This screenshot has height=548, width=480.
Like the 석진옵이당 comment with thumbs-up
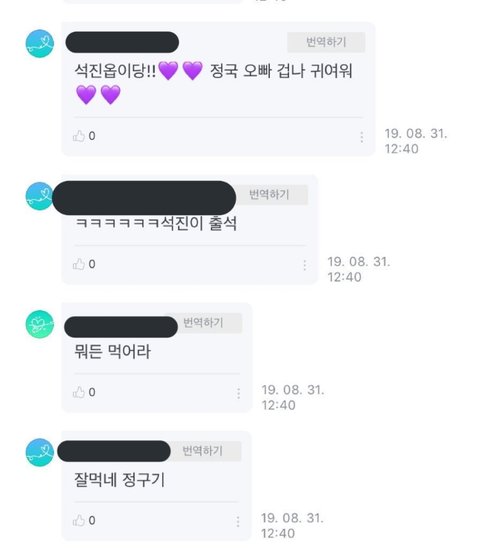coord(79,136)
